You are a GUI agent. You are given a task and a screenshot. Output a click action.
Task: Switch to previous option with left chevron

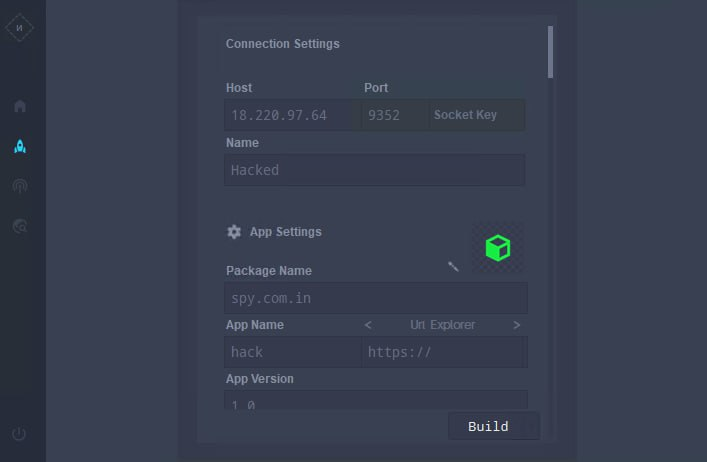368,325
